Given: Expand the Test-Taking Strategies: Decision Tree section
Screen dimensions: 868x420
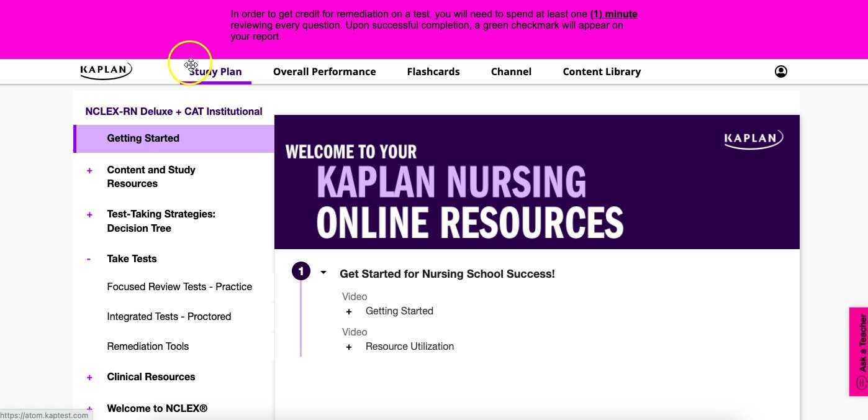Looking at the screenshot, I should [89, 214].
